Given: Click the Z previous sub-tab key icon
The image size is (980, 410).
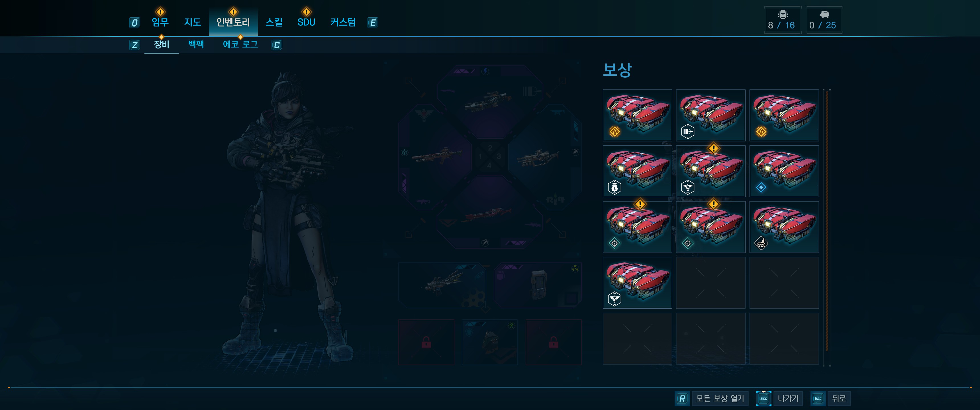Looking at the screenshot, I should [x=134, y=45].
